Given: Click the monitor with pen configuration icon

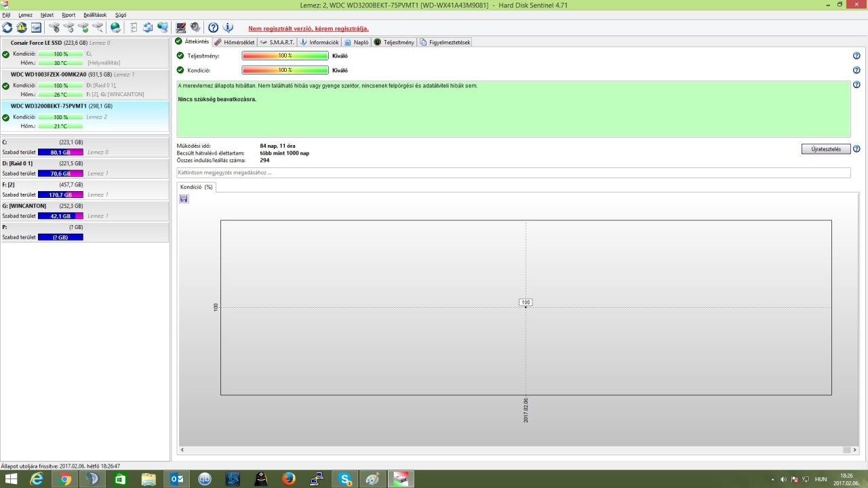Looking at the screenshot, I should tap(181, 28).
